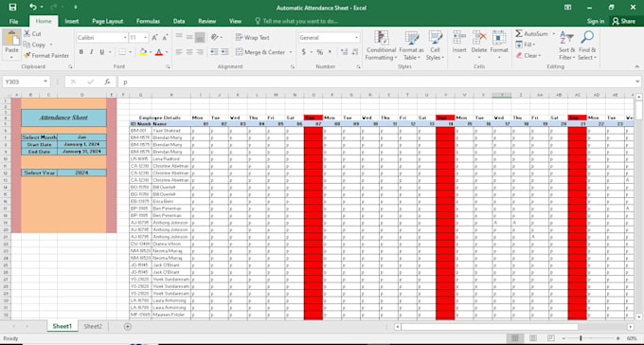Switch to Page Layout view in status bar

click(x=532, y=338)
